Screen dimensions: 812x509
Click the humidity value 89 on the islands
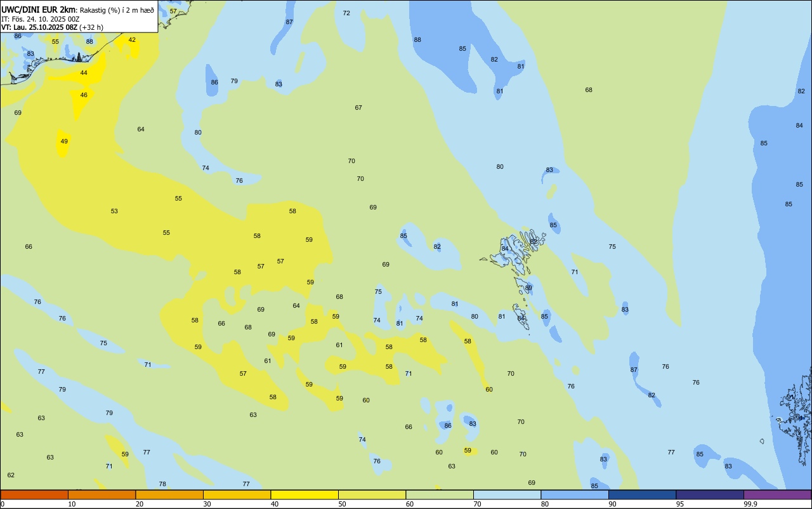pos(528,288)
